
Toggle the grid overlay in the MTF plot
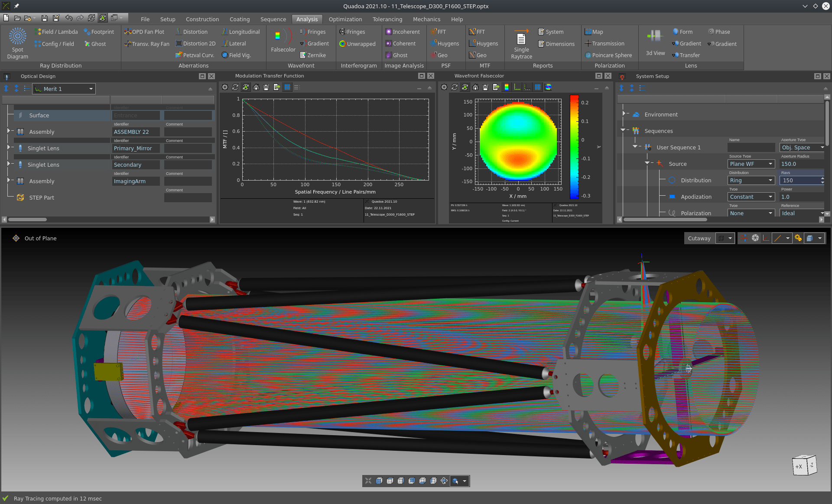[287, 87]
